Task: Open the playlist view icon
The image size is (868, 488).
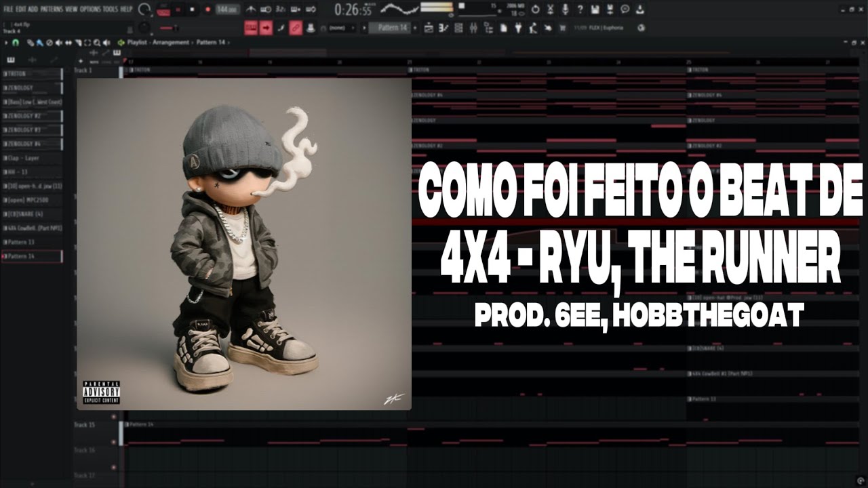Action: 429,28
